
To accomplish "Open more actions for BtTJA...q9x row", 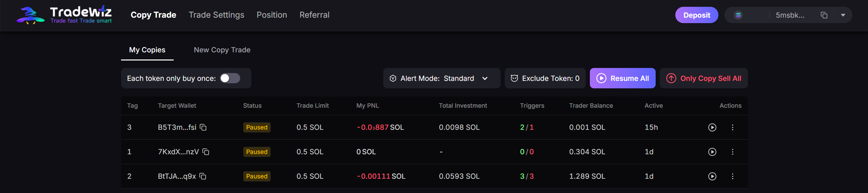I will point(732,176).
